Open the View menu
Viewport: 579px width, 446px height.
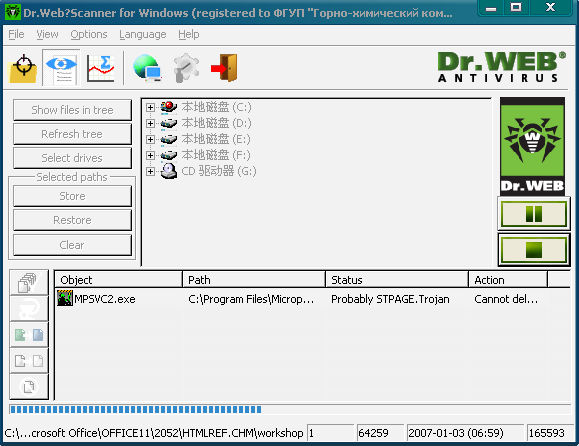[x=47, y=34]
